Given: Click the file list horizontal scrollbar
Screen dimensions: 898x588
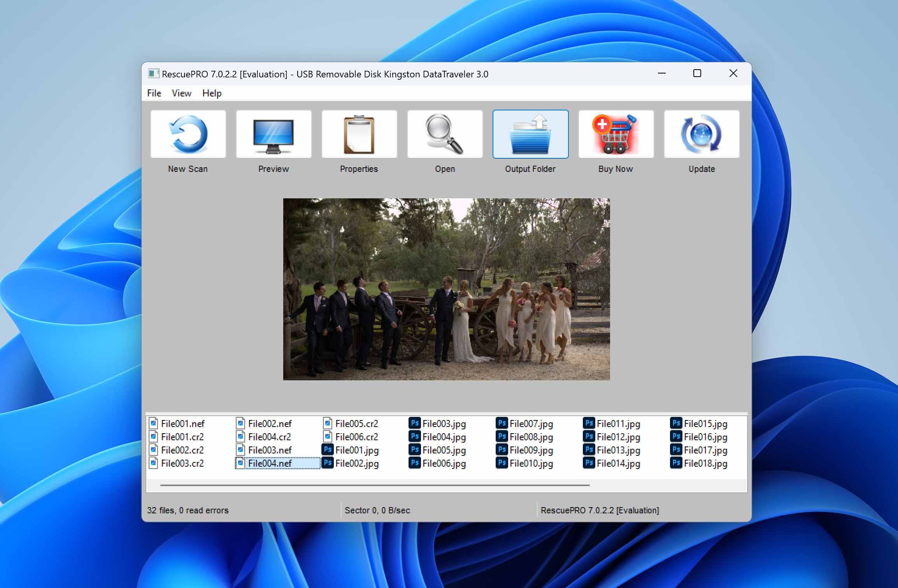Looking at the screenshot, I should point(375,485).
